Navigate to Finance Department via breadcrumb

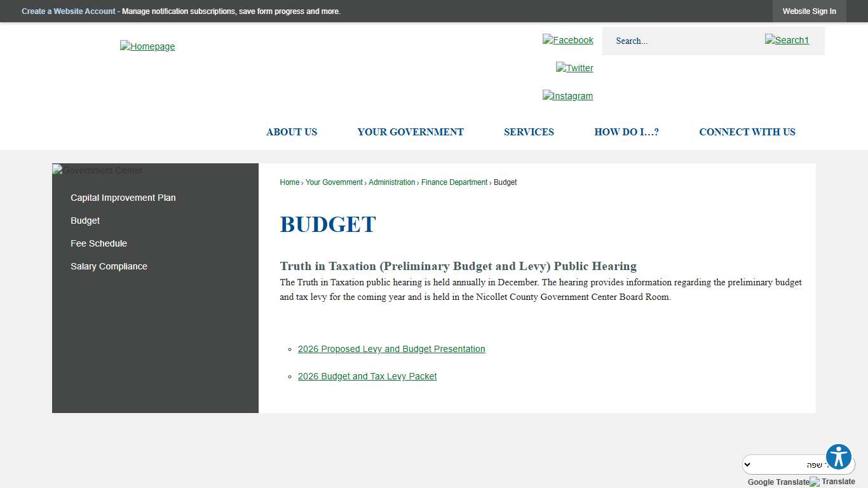454,182
